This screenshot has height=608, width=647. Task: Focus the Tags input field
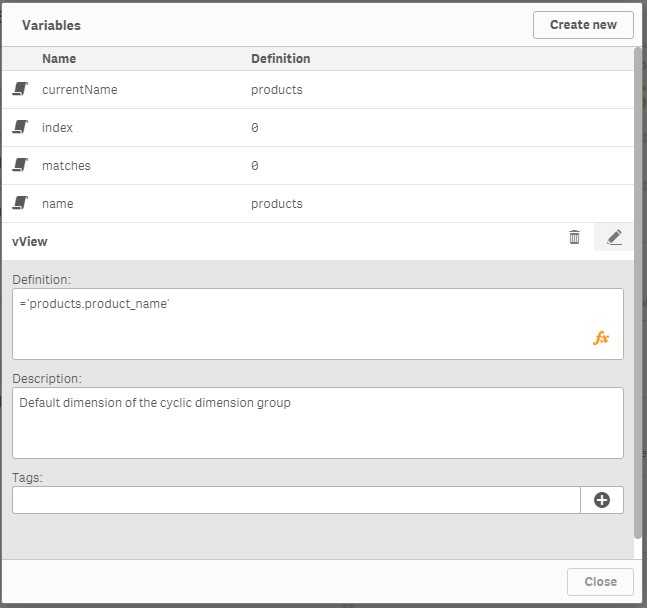(296, 500)
